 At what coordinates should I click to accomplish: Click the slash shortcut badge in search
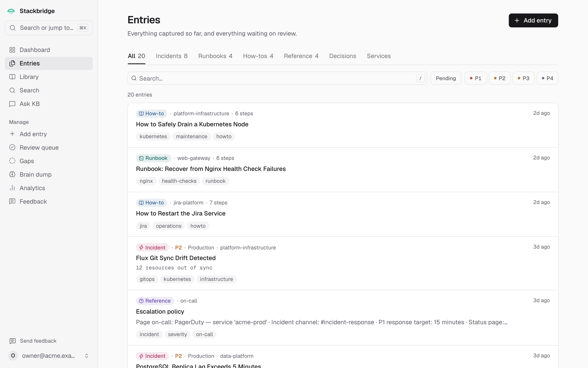420,78
